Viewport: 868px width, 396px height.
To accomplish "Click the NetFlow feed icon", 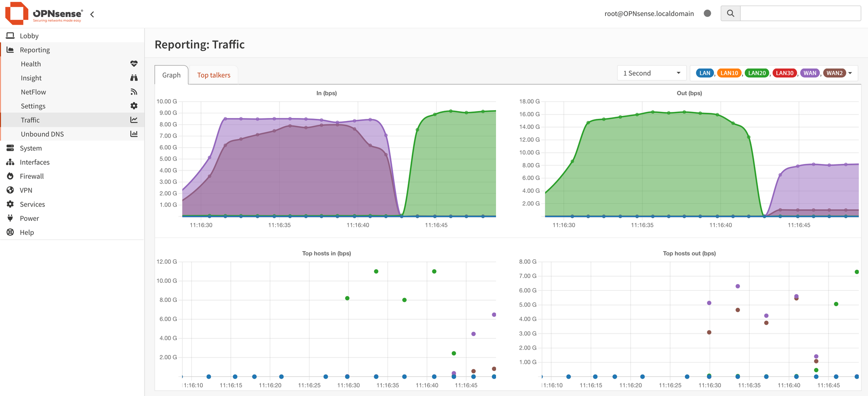I will pos(134,92).
